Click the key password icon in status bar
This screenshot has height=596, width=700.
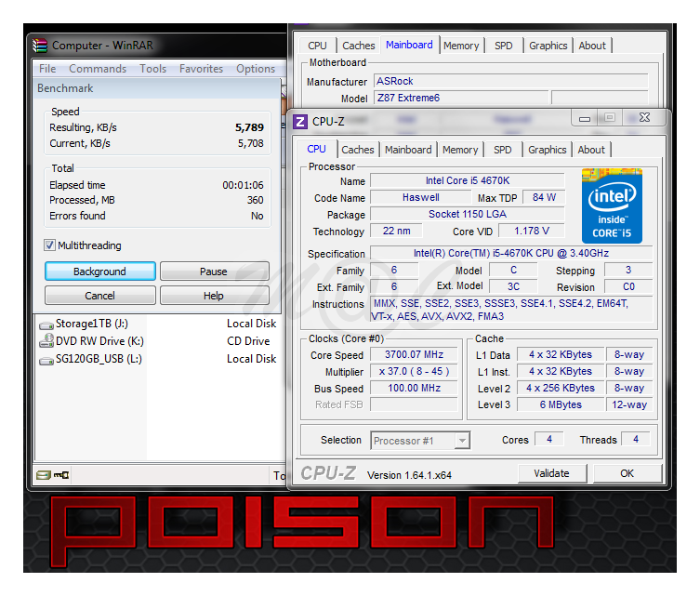coord(61,475)
